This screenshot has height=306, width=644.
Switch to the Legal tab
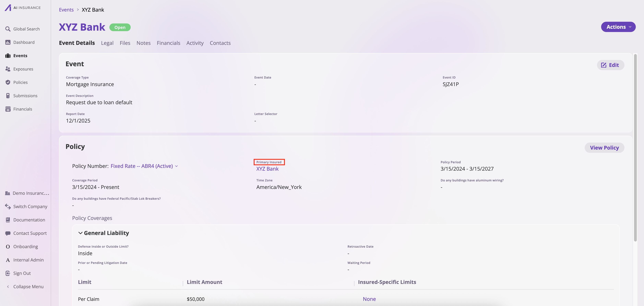(x=107, y=43)
